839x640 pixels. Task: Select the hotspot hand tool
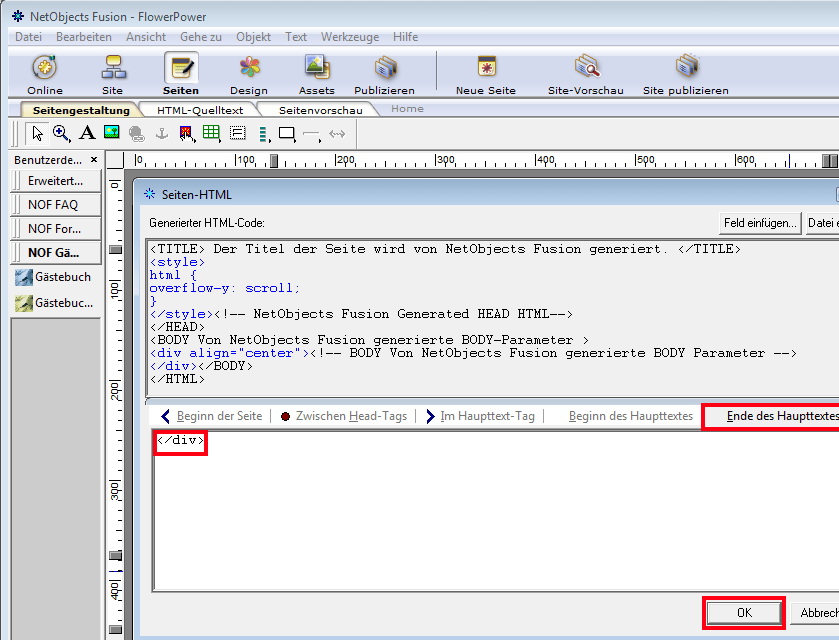click(187, 134)
